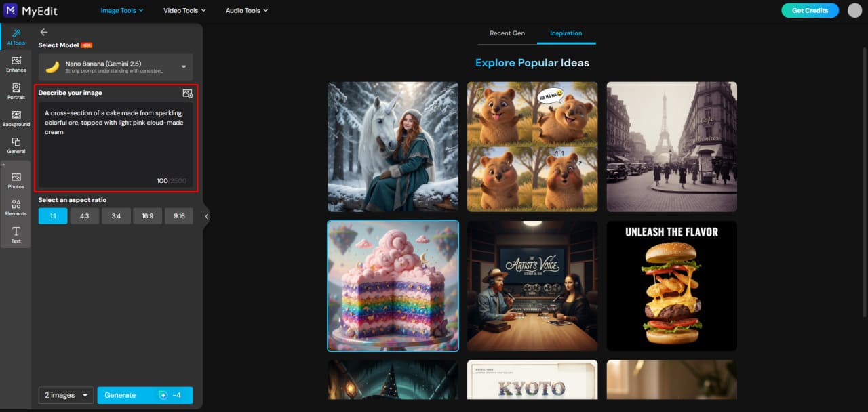The height and width of the screenshot is (412, 868).
Task: Select the Artist's Voice podcast image
Action: pyautogui.click(x=532, y=286)
